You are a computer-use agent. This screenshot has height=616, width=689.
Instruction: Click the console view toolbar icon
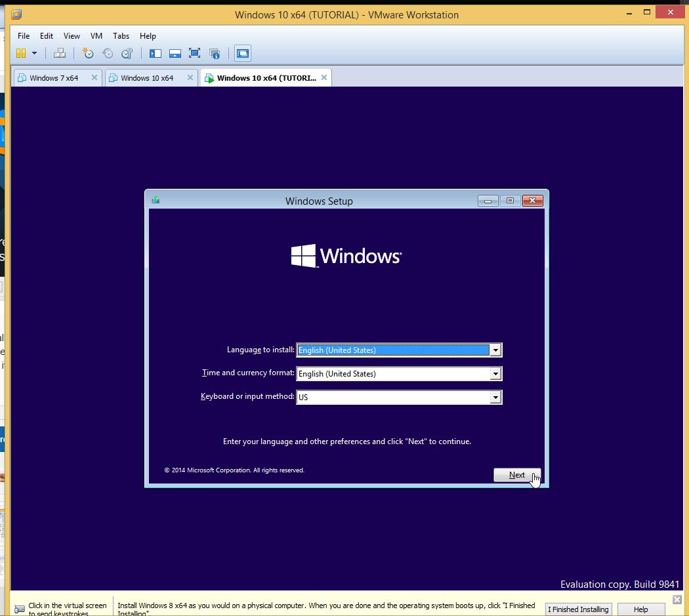[243, 54]
